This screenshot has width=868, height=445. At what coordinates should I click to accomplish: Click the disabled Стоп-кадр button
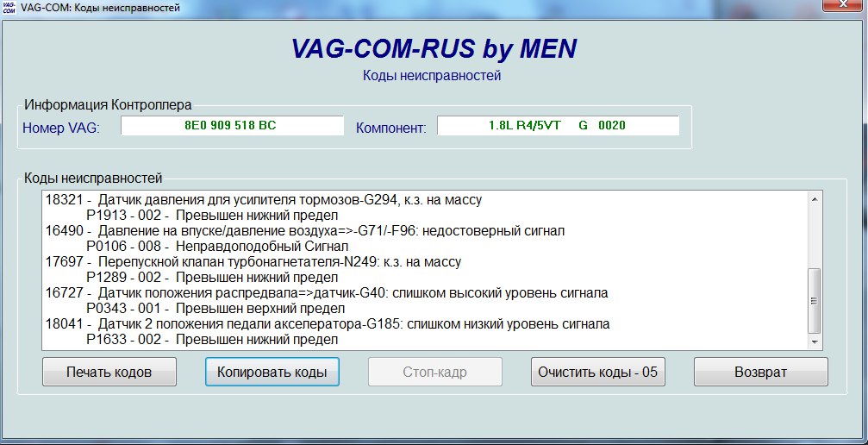point(435,372)
